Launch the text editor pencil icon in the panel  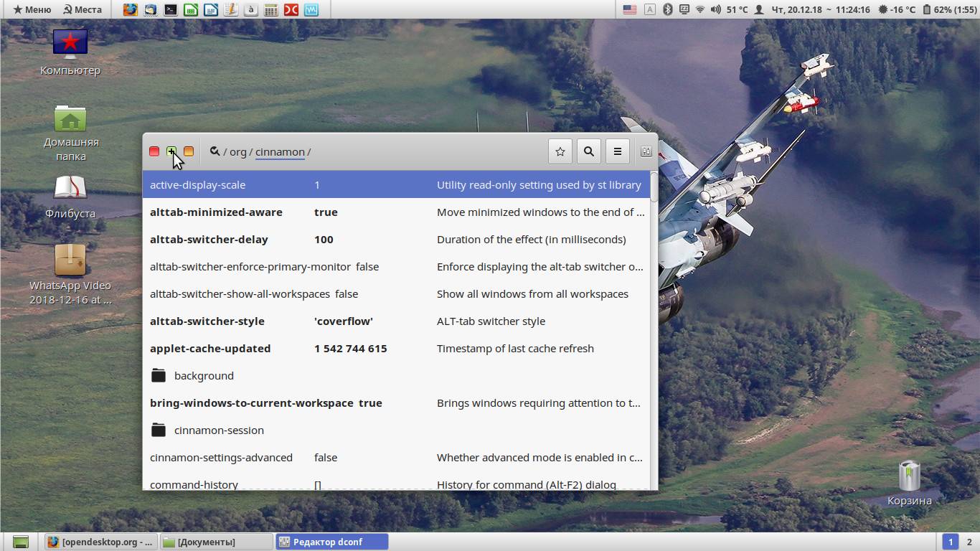230,9
